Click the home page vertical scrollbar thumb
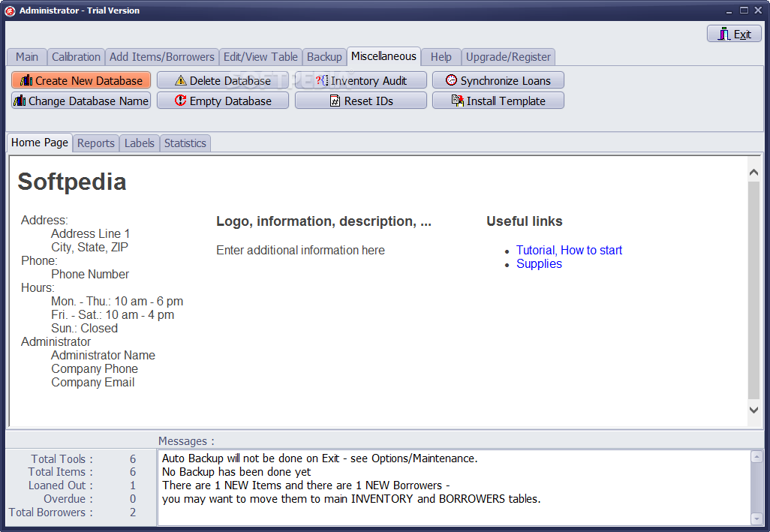770x532 pixels. pos(753,290)
